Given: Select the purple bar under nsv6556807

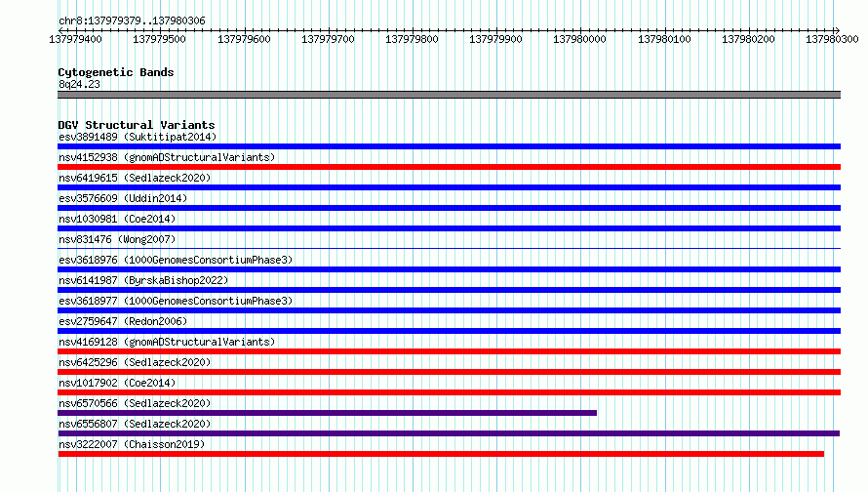Looking at the screenshot, I should 449,433.
